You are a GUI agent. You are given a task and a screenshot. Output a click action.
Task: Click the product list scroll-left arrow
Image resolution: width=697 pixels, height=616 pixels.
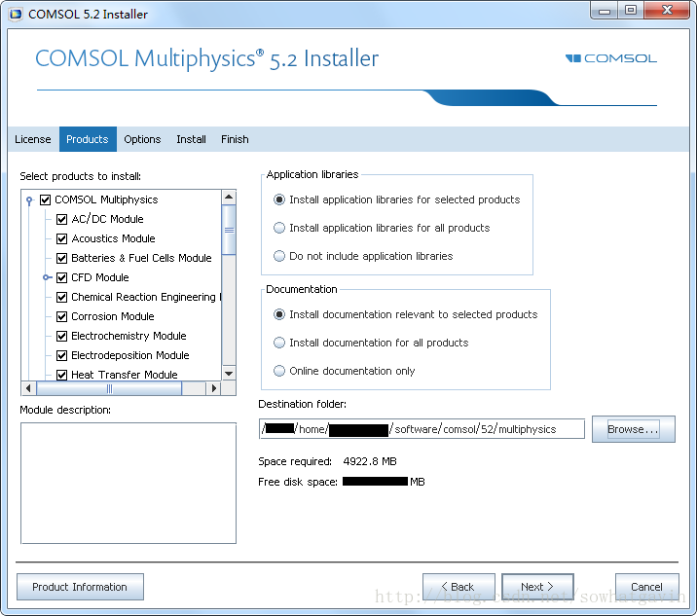pyautogui.click(x=28, y=388)
